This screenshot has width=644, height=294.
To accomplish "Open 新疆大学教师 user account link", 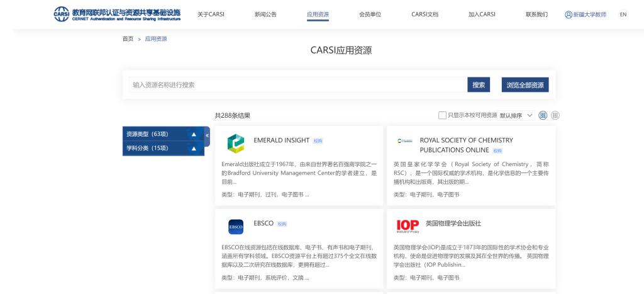I will pos(589,14).
